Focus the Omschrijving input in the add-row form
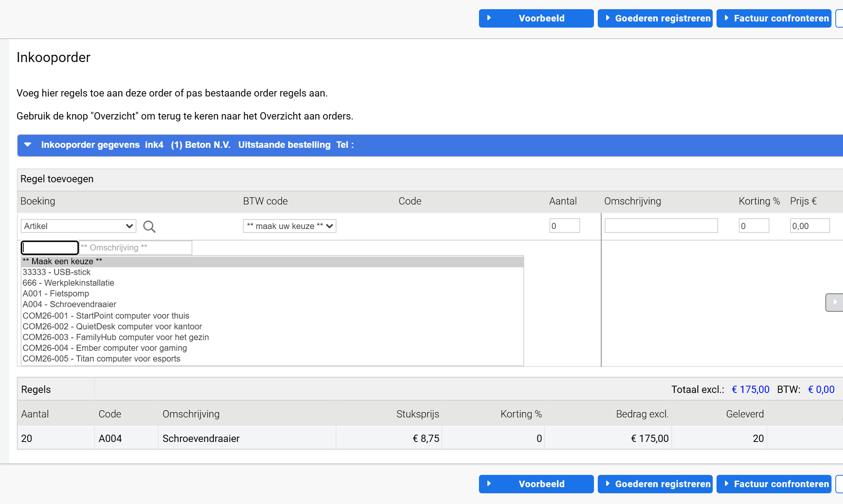843x504 pixels. click(661, 226)
